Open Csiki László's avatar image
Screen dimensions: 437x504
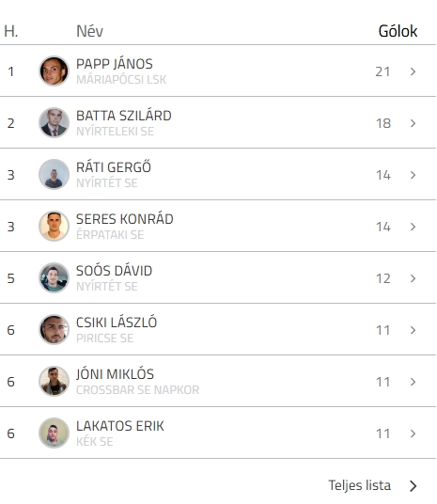tap(54, 330)
